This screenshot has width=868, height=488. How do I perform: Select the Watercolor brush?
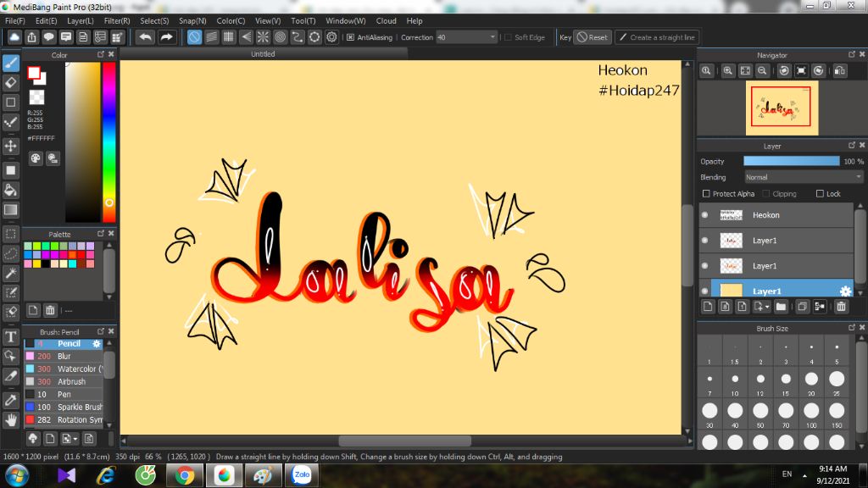[64, 369]
